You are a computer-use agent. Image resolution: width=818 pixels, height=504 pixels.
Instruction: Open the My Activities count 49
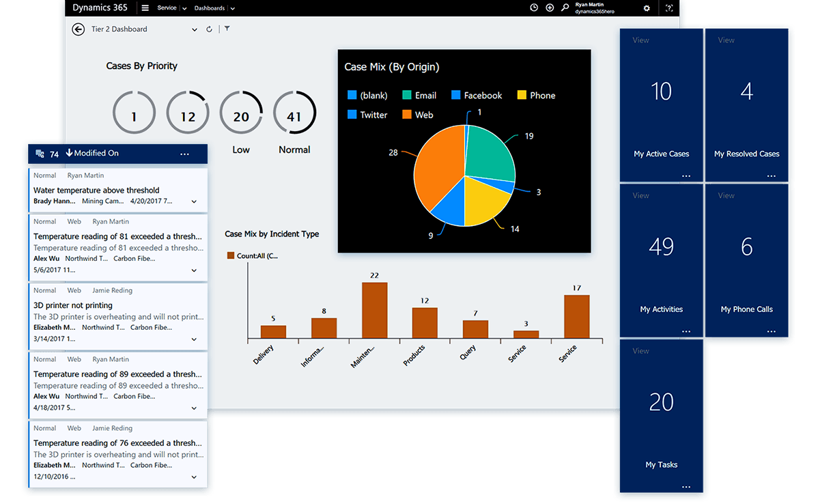[661, 247]
